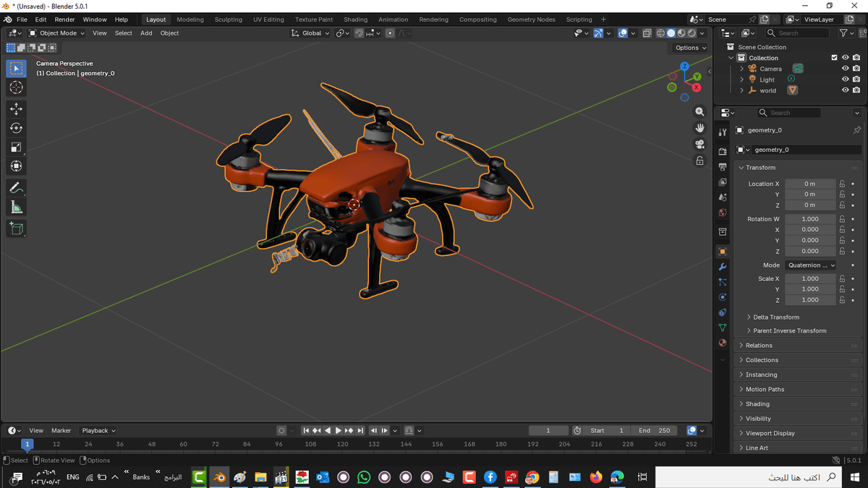Open the Modifiers wrench tab
The width and height of the screenshot is (868, 488).
(x=722, y=267)
